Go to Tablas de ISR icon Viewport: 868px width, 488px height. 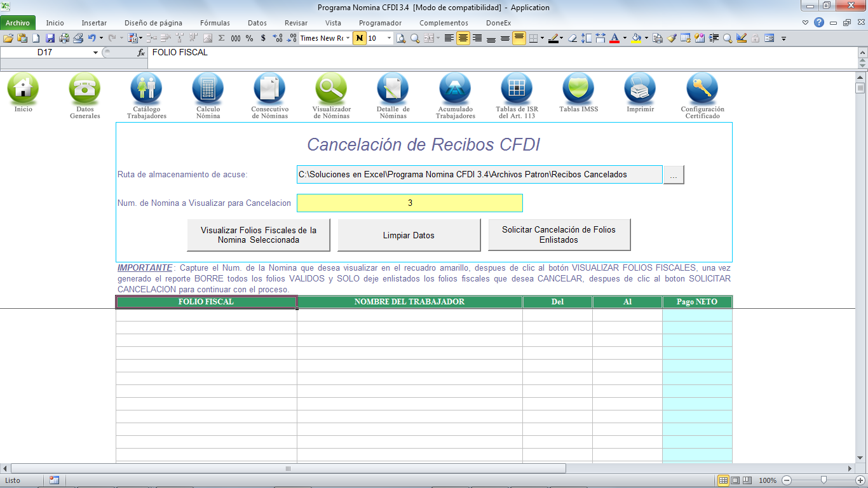(517, 89)
